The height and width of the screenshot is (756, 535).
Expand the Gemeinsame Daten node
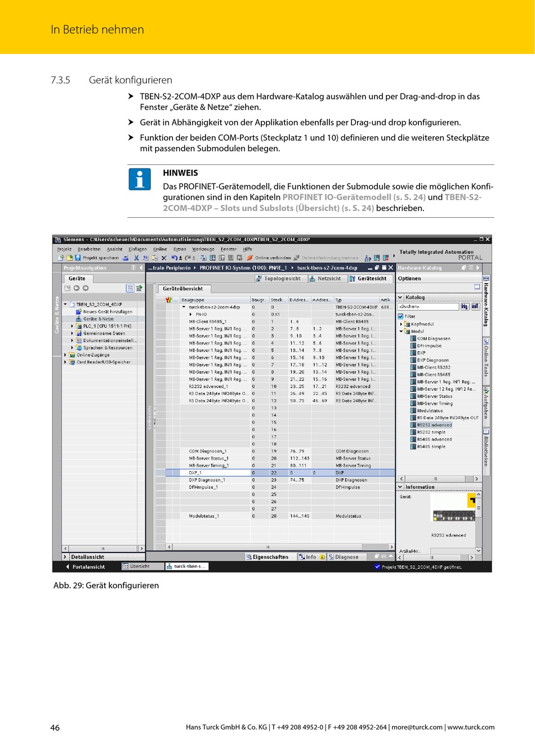click(72, 333)
